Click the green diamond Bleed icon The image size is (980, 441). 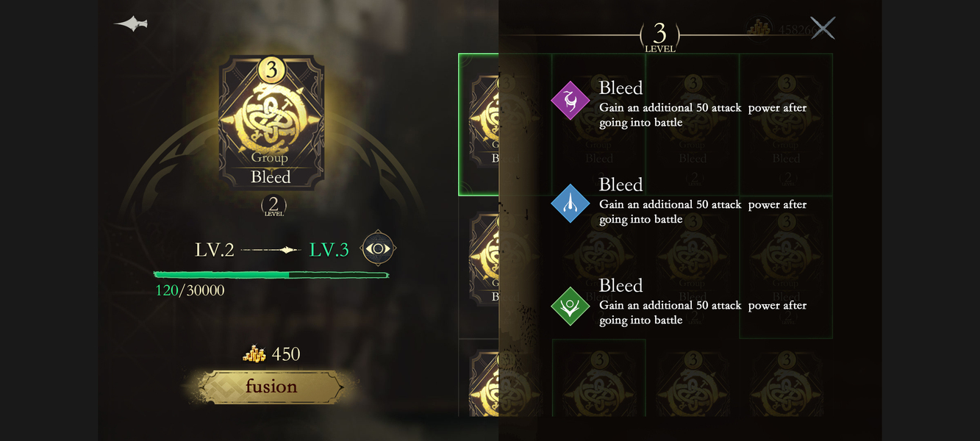pos(571,306)
